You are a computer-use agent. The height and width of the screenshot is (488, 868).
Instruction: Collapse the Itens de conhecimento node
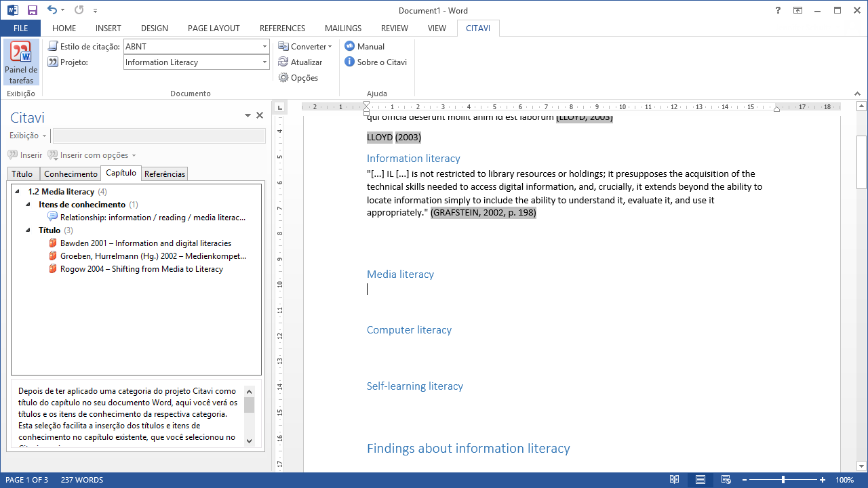(x=28, y=205)
